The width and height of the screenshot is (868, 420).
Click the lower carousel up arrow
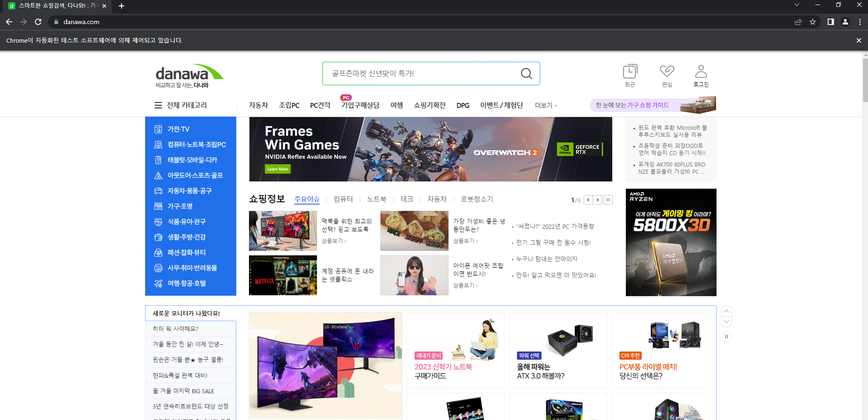pyautogui.click(x=727, y=311)
